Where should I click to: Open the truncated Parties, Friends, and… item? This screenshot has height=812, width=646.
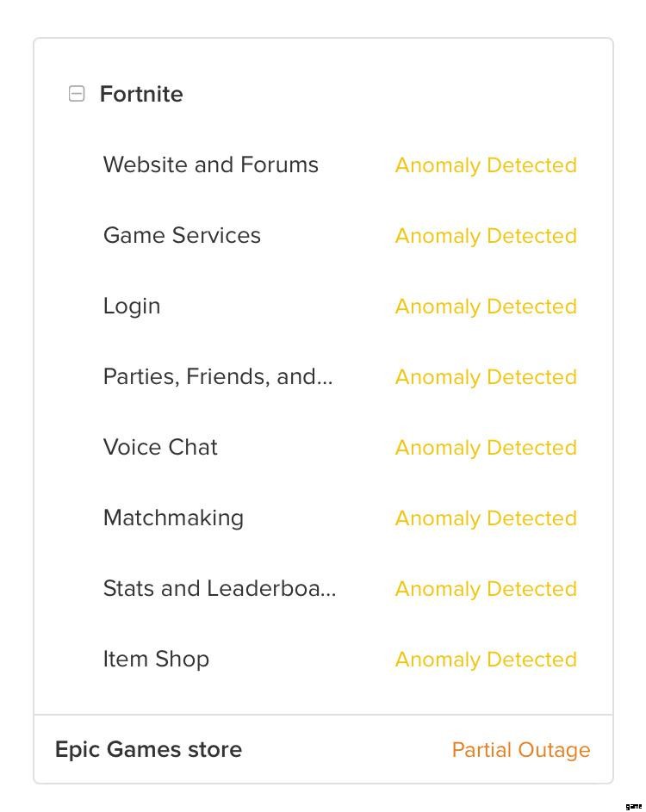[x=218, y=376]
